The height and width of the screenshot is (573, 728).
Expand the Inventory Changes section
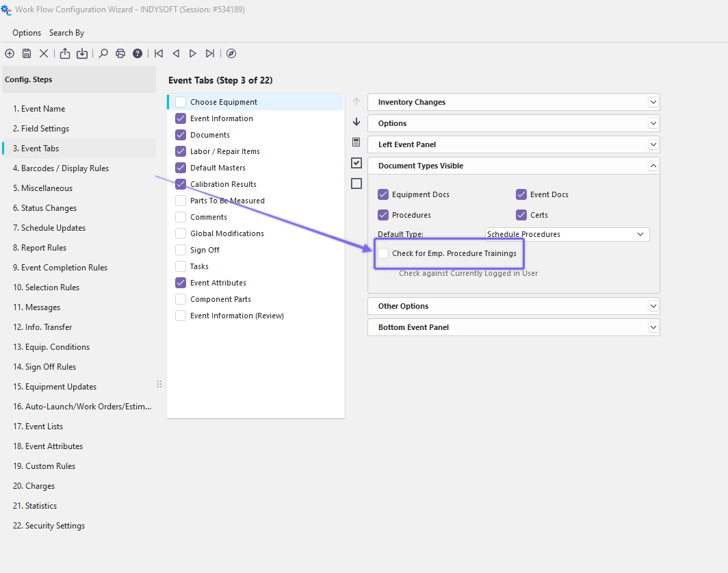[x=653, y=102]
